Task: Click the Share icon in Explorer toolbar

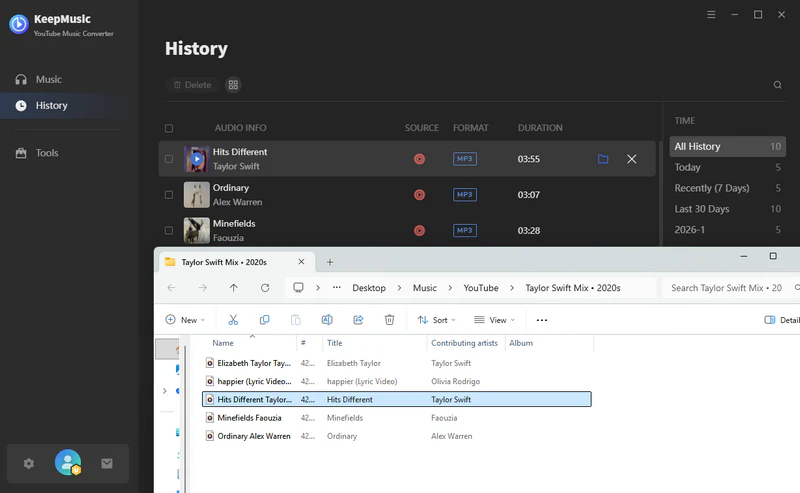Action: click(358, 320)
